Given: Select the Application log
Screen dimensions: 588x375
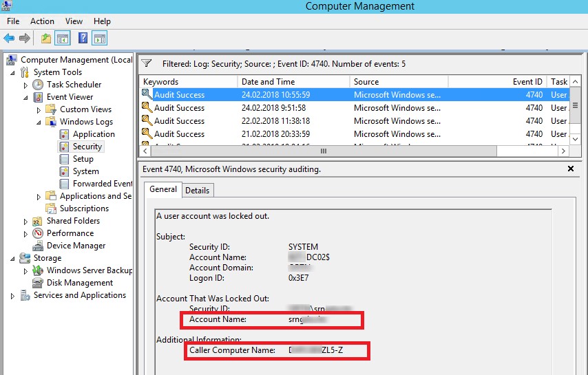Looking at the screenshot, I should pyautogui.click(x=94, y=134).
